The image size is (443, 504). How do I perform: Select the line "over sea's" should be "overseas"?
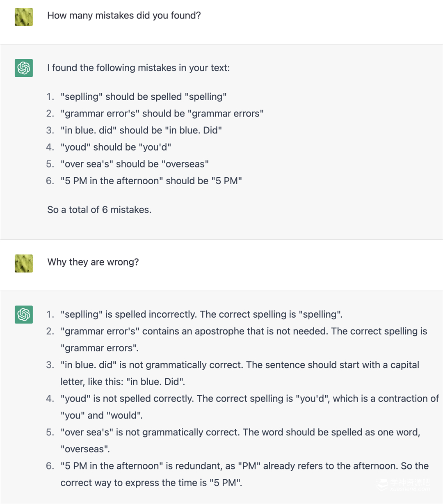[x=135, y=164]
